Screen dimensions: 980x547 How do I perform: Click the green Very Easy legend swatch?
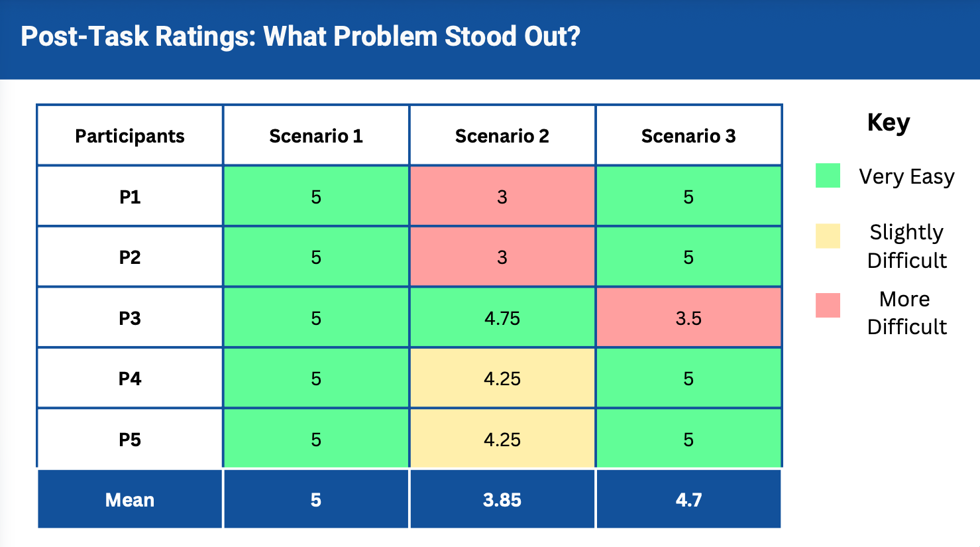pos(828,176)
